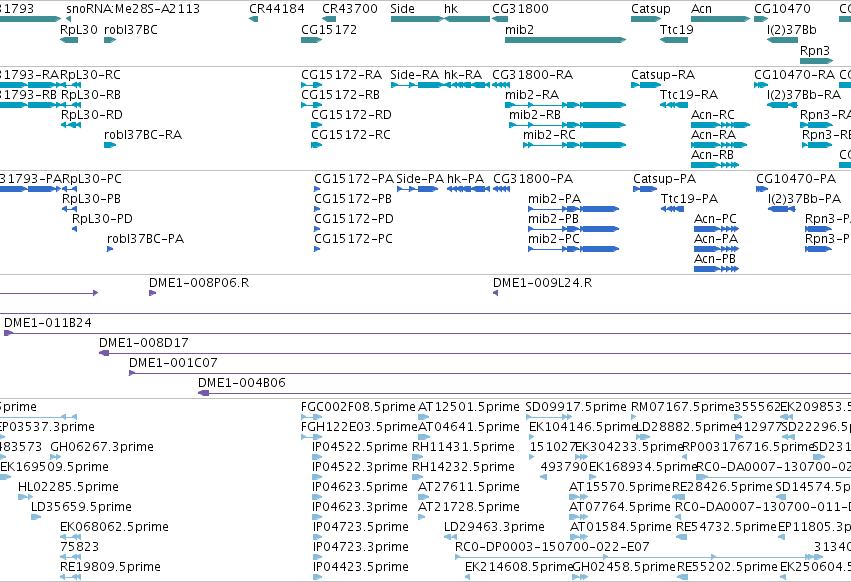Click the EK068062.5prime EST label
This screenshot has width=851, height=582.
tap(115, 527)
